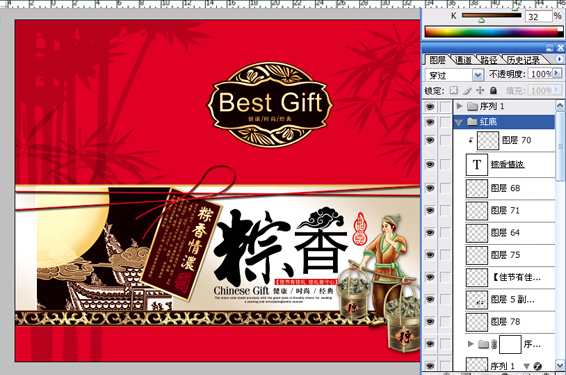Open the blend mode dropdown 穿过

pyautogui.click(x=454, y=75)
